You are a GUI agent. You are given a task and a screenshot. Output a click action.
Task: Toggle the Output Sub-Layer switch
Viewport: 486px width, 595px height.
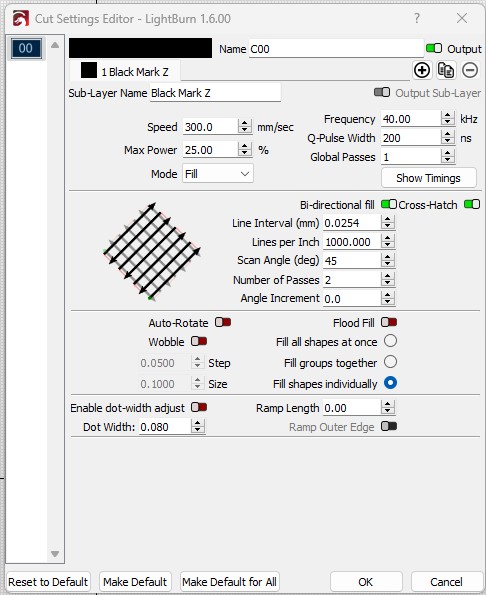(382, 93)
